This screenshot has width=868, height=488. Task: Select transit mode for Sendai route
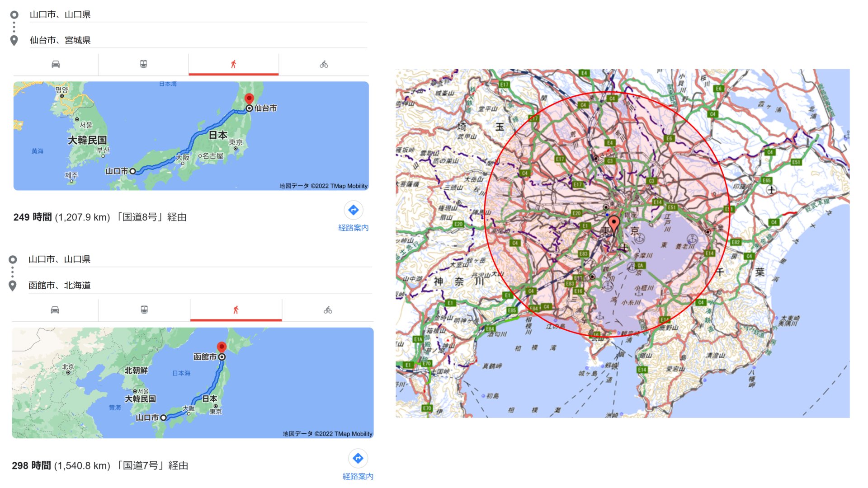(143, 64)
